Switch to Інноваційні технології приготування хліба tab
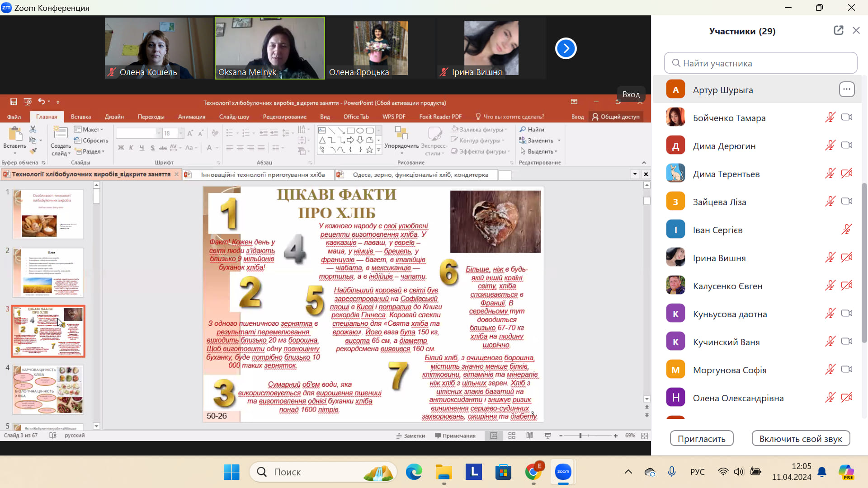 [x=263, y=175]
